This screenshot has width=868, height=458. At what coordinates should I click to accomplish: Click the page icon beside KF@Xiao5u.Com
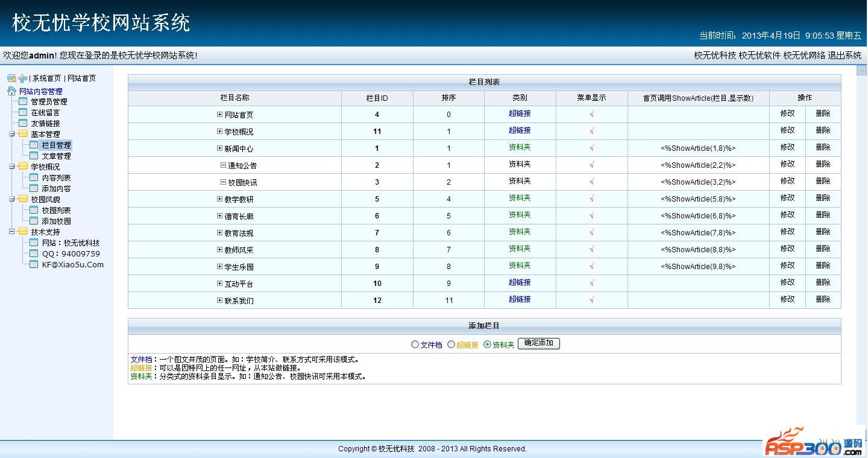click(x=34, y=264)
